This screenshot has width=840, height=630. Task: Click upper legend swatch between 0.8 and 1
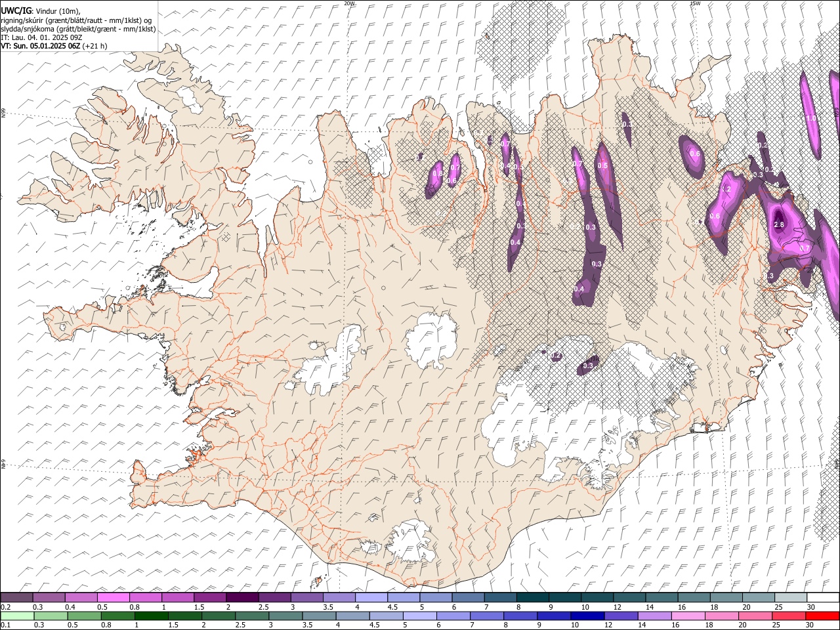(x=146, y=597)
